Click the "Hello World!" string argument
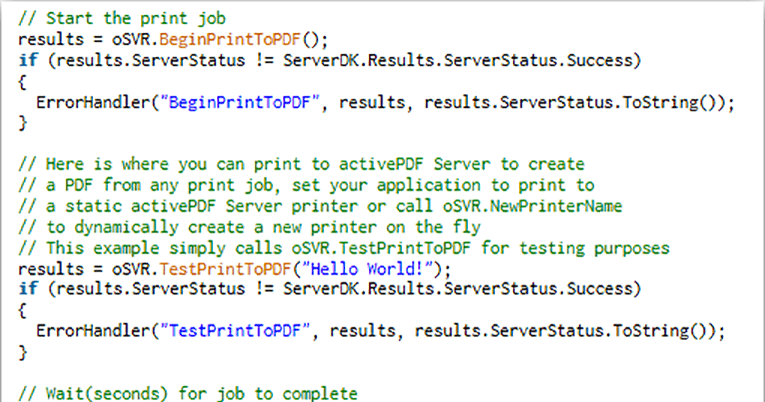Image resolution: width=765 pixels, height=402 pixels. click(367, 269)
